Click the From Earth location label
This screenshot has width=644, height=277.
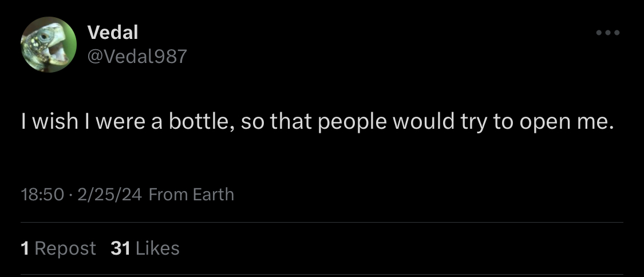(191, 195)
